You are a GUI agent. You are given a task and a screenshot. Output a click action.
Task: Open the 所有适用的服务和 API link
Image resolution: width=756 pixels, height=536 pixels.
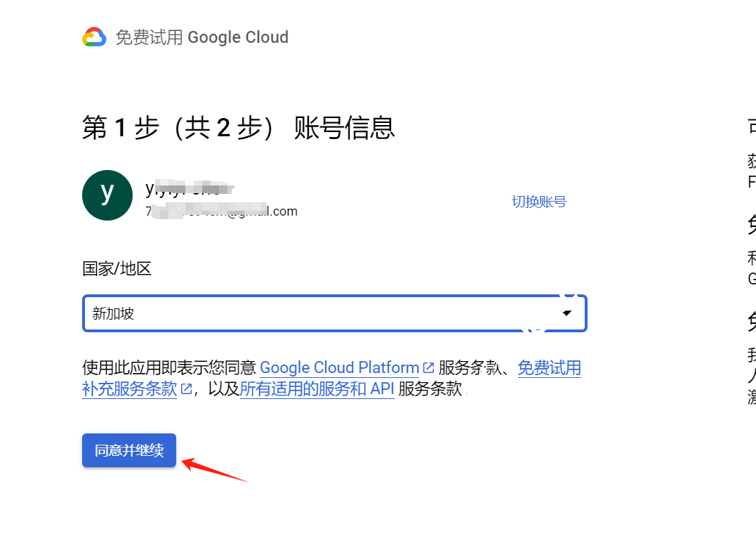317,389
